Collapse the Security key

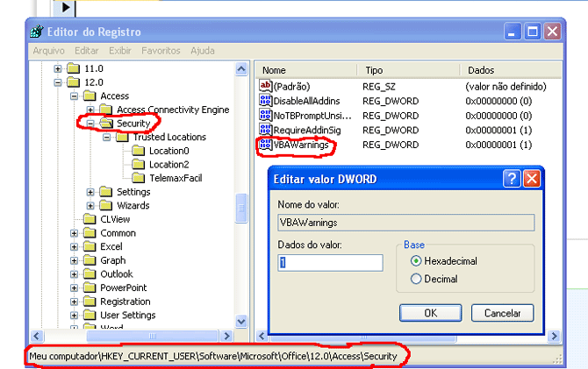tap(90, 124)
